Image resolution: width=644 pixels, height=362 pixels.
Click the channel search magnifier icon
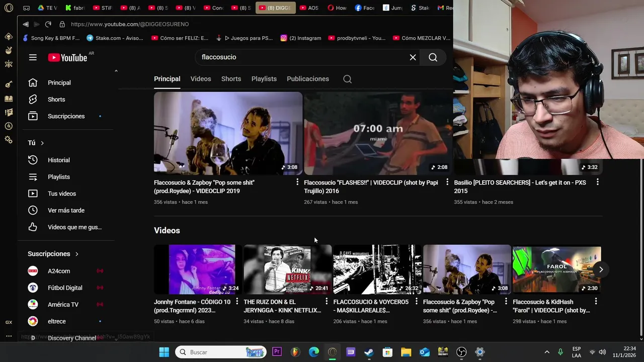click(x=347, y=79)
